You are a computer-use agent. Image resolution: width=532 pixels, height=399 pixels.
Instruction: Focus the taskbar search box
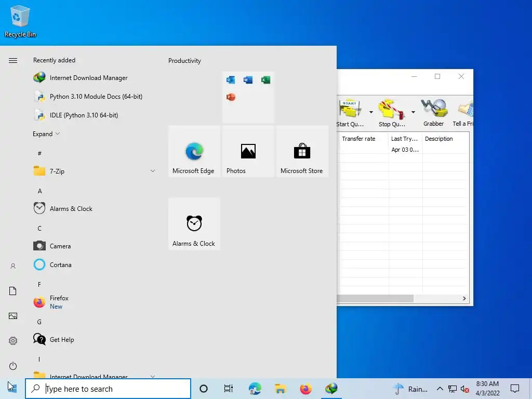tap(108, 389)
